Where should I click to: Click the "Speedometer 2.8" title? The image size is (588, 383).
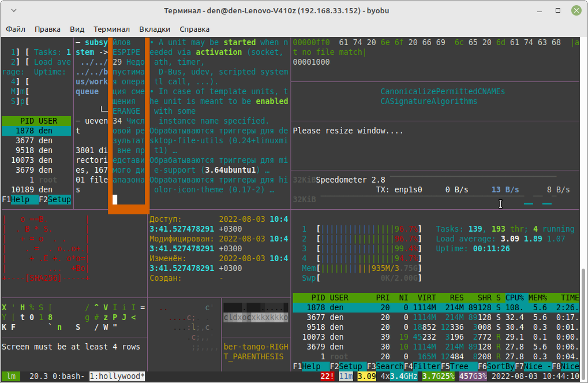click(x=351, y=180)
